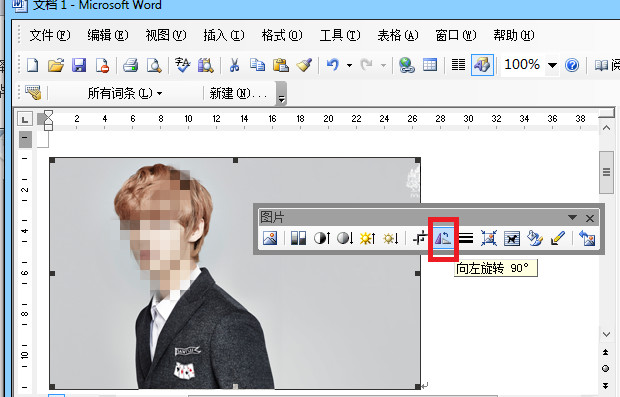This screenshot has width=620, height=397.
Task: Open the 插入(I) menu
Action: click(224, 35)
